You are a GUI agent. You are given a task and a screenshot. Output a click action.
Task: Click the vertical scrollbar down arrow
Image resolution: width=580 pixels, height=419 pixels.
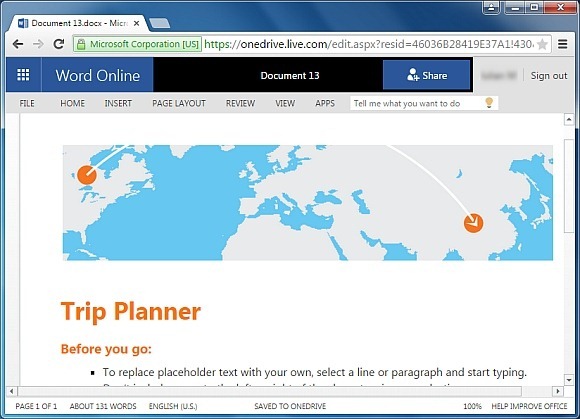coord(569,380)
